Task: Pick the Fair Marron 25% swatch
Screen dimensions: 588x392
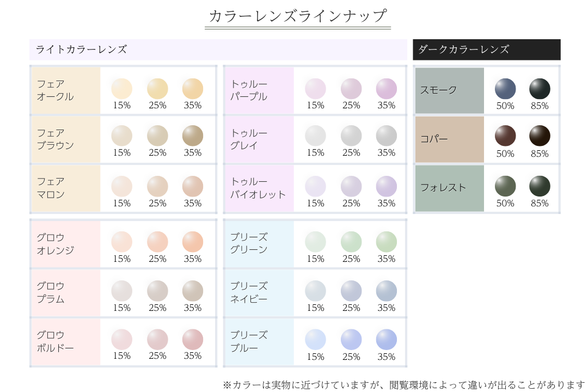Action: 157,186
